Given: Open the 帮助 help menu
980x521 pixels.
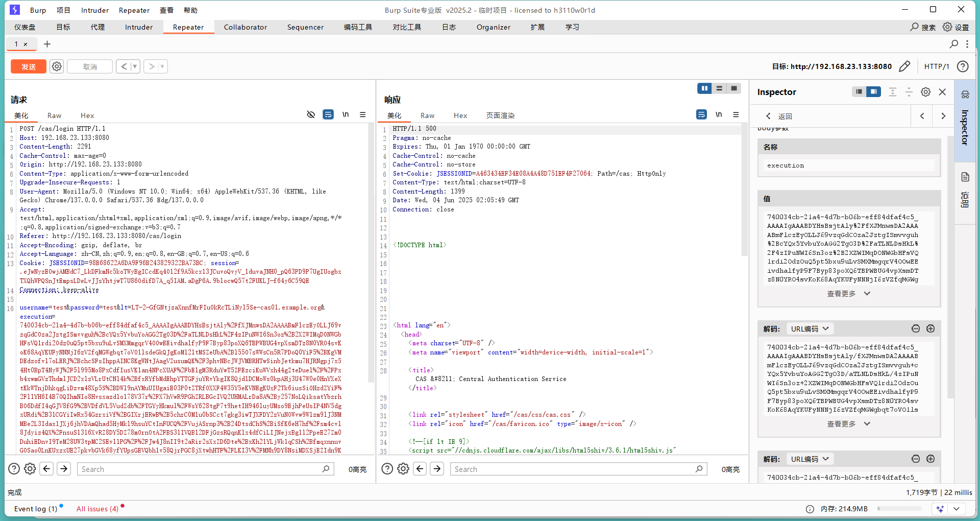Looking at the screenshot, I should [190, 10].
